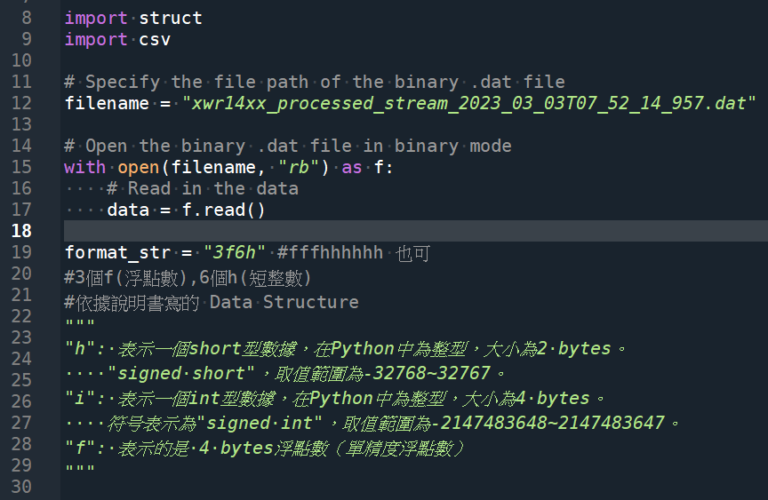Click the csv module name on line 9
768x500 pixels.
[154, 40]
